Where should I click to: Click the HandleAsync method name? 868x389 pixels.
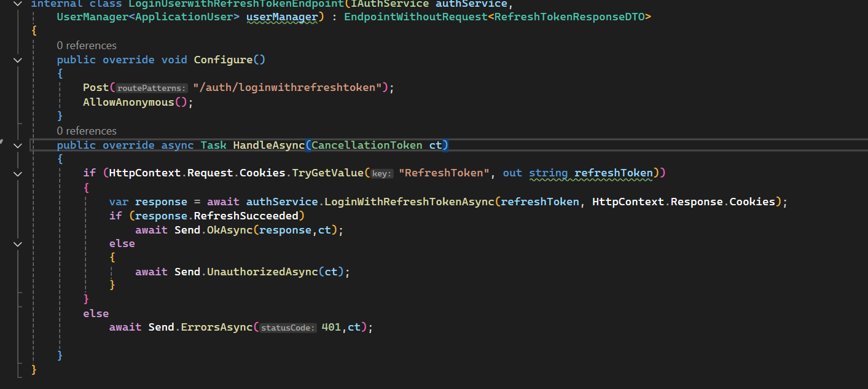(268, 145)
